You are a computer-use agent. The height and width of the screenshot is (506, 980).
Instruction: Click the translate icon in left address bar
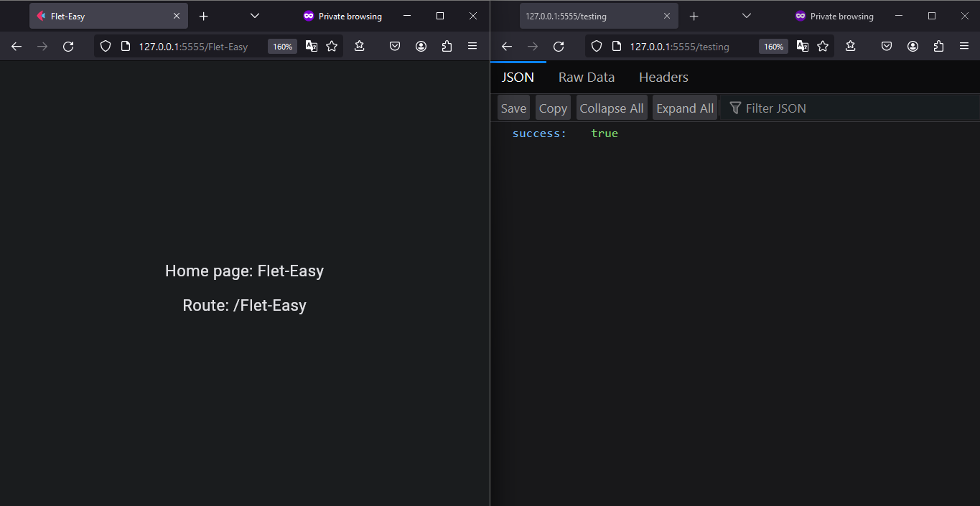(x=312, y=47)
